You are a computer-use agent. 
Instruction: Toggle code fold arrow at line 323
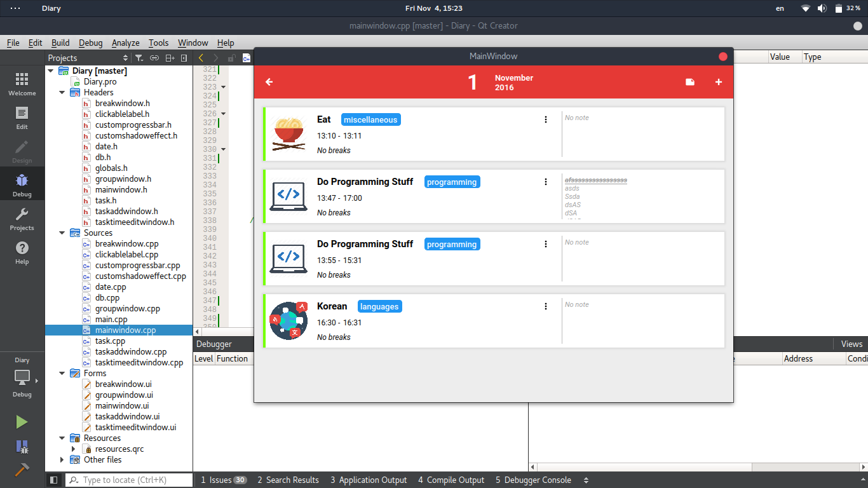[x=224, y=87]
